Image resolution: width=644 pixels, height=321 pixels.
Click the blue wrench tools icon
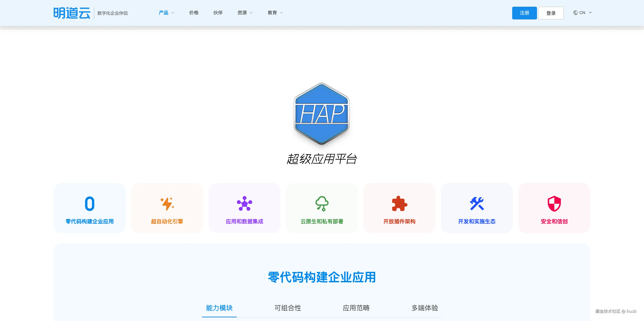coord(477,204)
